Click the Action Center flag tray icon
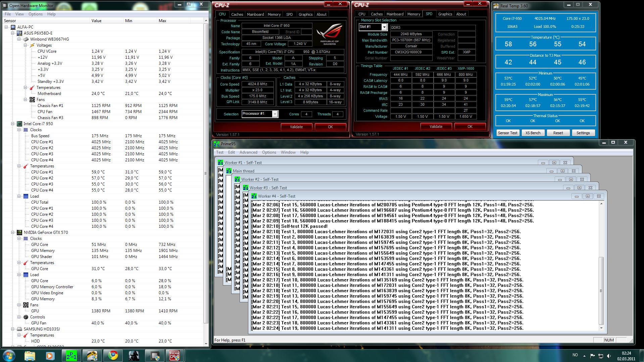The image size is (644, 362). tap(592, 356)
